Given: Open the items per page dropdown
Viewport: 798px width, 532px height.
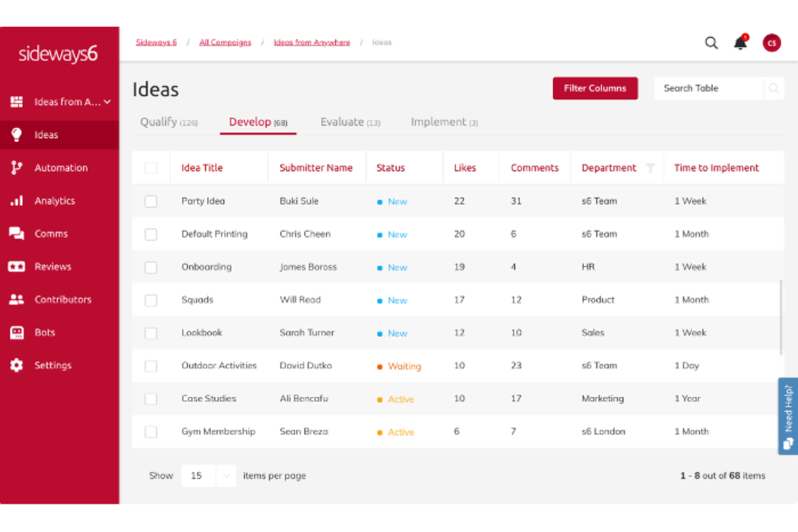Looking at the screenshot, I should tap(209, 475).
